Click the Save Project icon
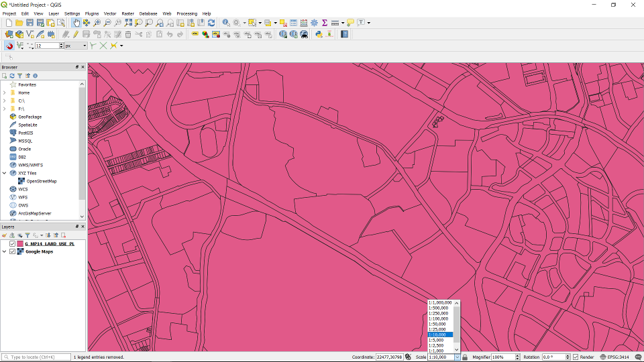 coord(30,23)
